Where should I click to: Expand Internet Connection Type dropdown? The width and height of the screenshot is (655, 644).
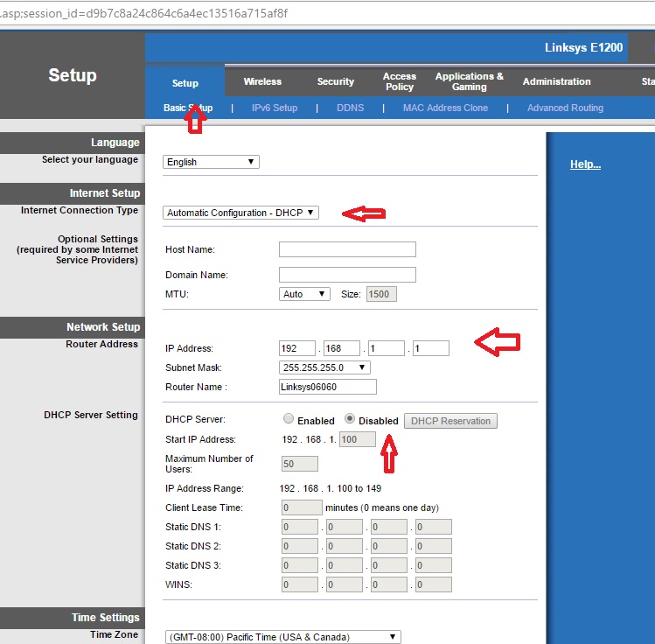pos(240,213)
